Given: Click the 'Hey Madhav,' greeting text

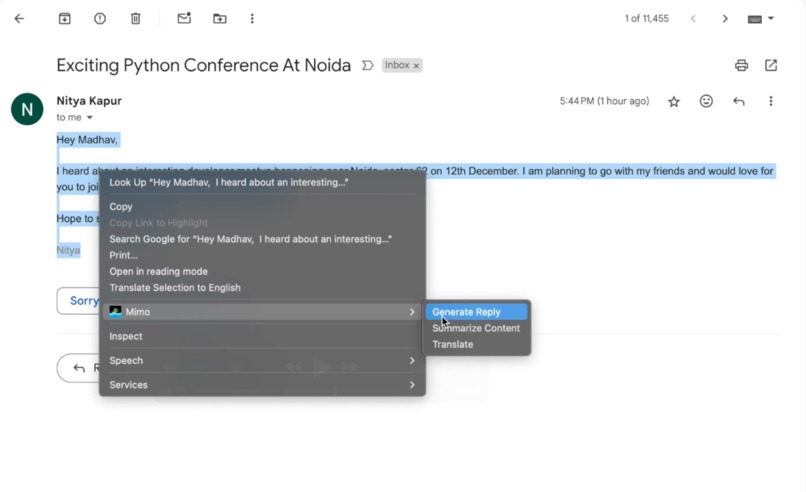Looking at the screenshot, I should coord(87,140).
